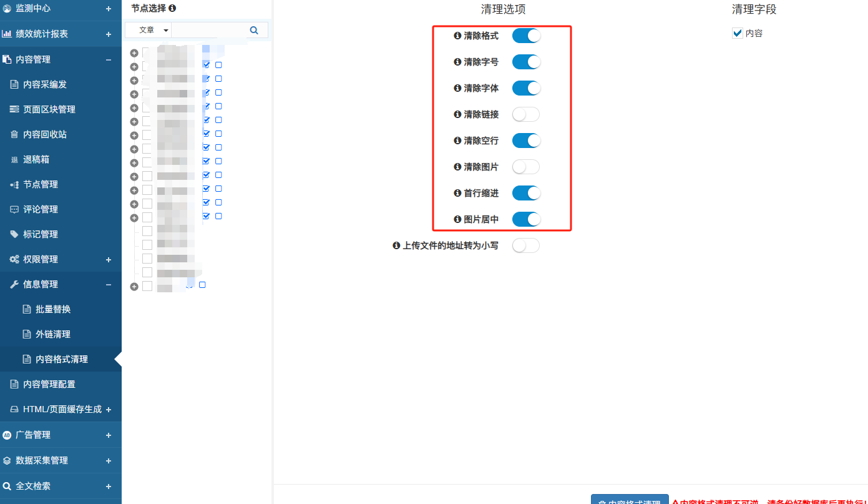Open the 文章 type dropdown

click(149, 30)
